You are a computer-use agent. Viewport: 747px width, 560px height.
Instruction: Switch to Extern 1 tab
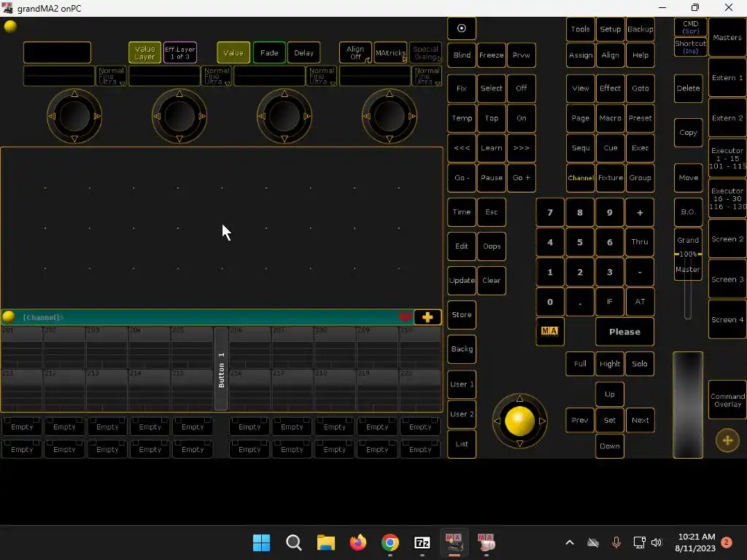(x=727, y=77)
